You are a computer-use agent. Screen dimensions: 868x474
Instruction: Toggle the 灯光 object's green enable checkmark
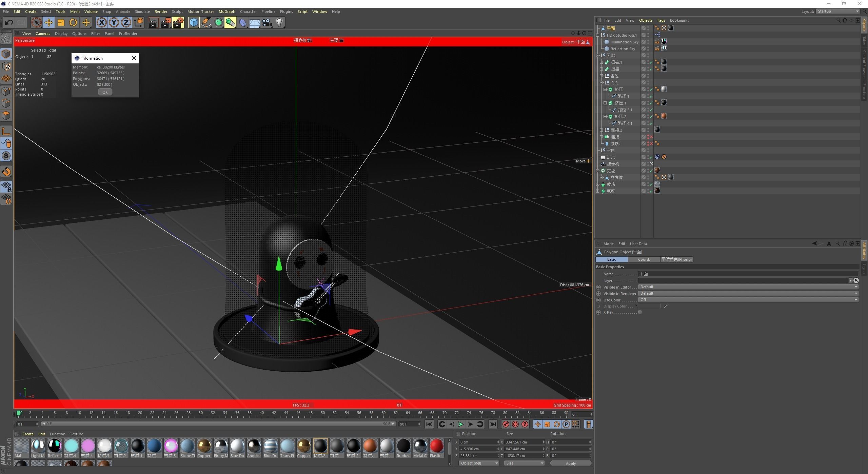point(651,157)
